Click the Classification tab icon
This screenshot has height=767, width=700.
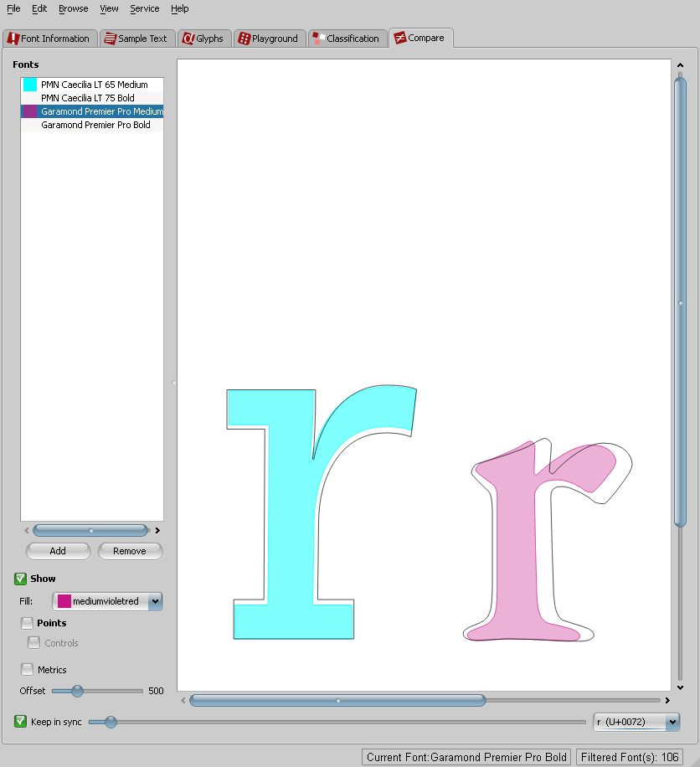tap(318, 39)
